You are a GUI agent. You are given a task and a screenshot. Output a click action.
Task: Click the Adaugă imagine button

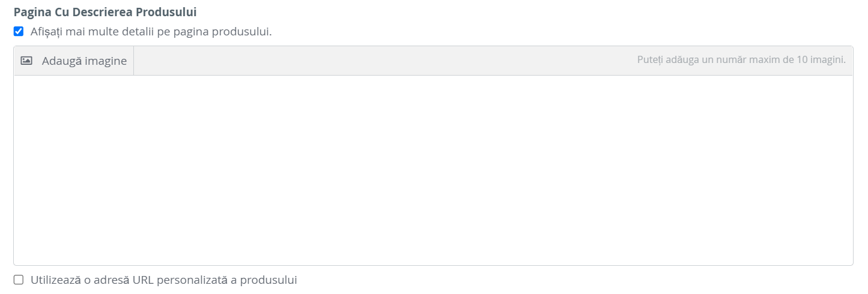point(74,61)
